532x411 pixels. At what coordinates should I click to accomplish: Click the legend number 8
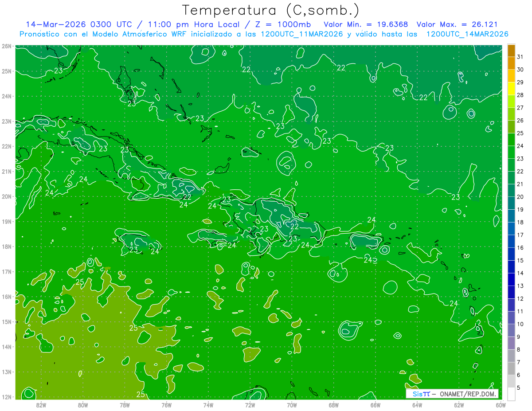click(519, 350)
